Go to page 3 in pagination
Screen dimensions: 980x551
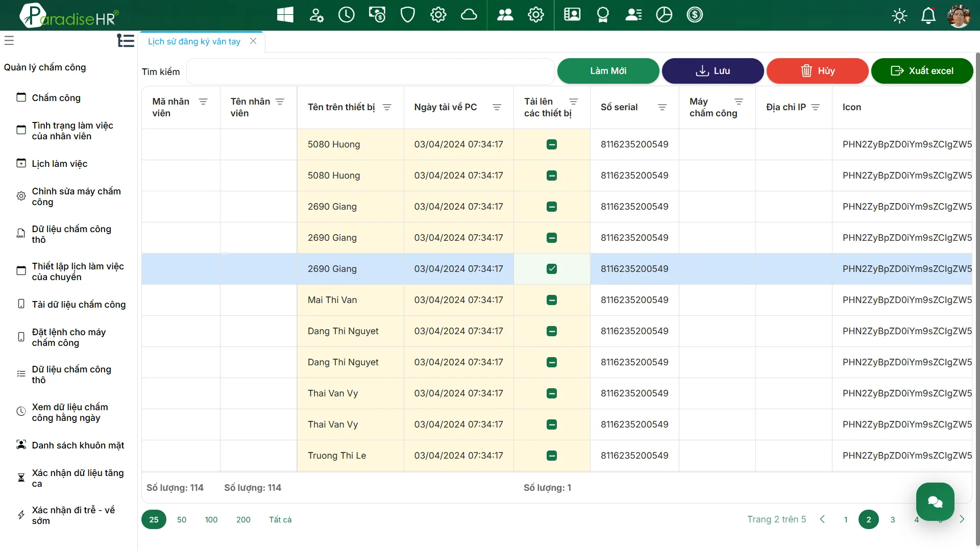pos(893,519)
